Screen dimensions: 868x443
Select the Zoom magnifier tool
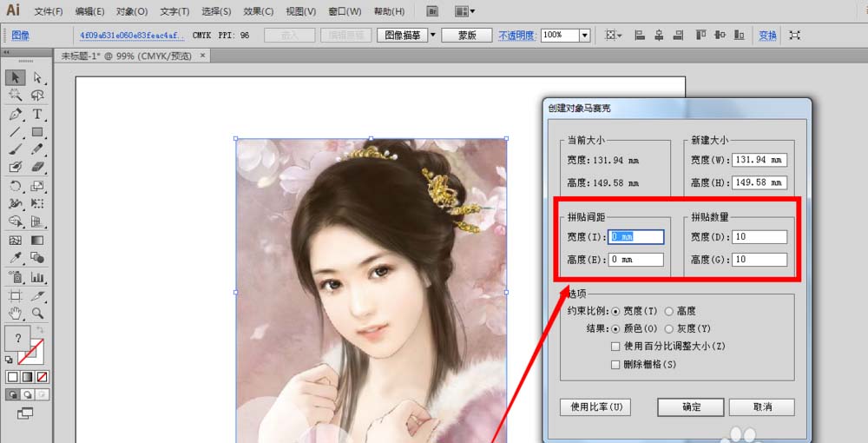point(37,314)
